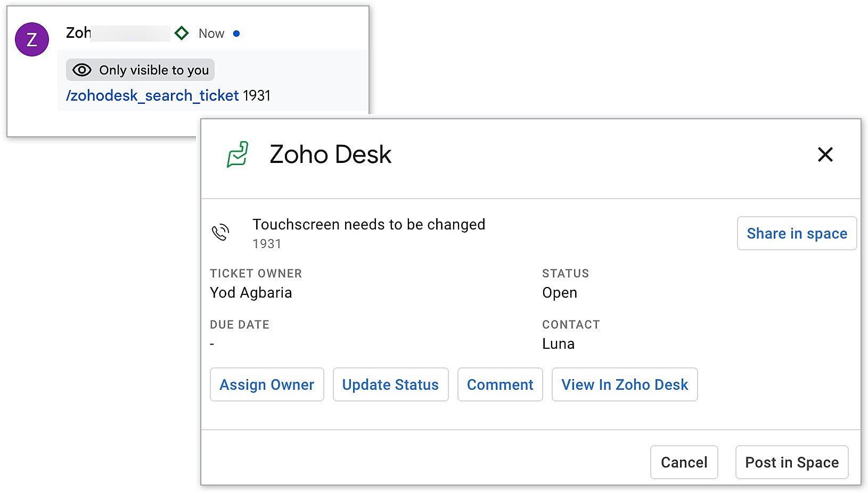
Task: Click the purple Z avatar
Action: 32,39
